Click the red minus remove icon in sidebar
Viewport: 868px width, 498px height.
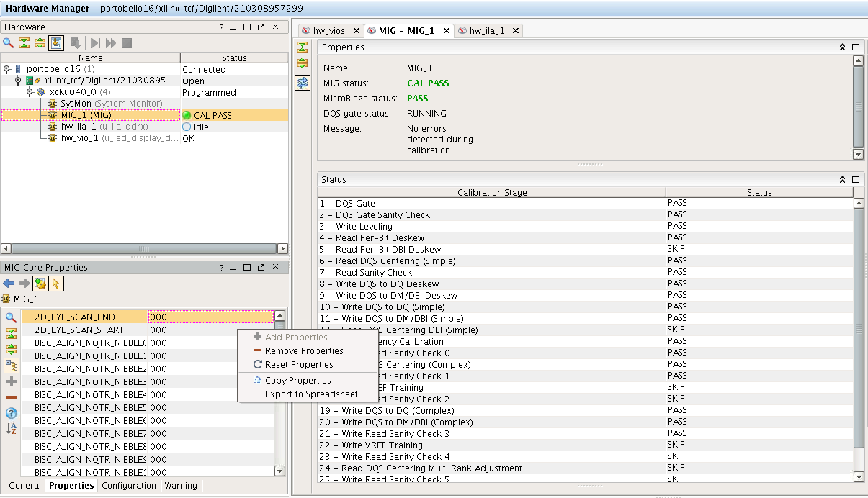pos(12,397)
